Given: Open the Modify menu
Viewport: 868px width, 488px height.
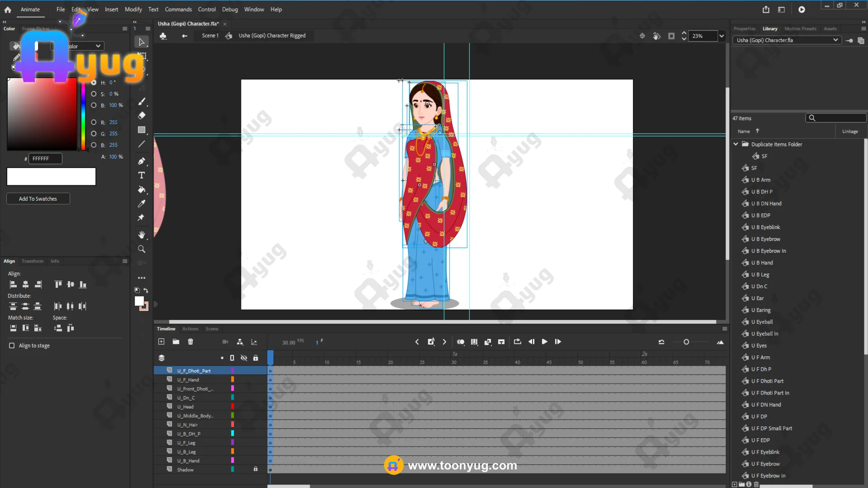Looking at the screenshot, I should coord(133,9).
